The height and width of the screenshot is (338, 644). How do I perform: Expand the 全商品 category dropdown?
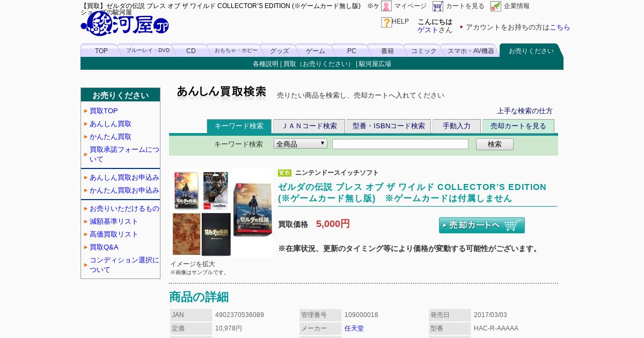point(301,144)
